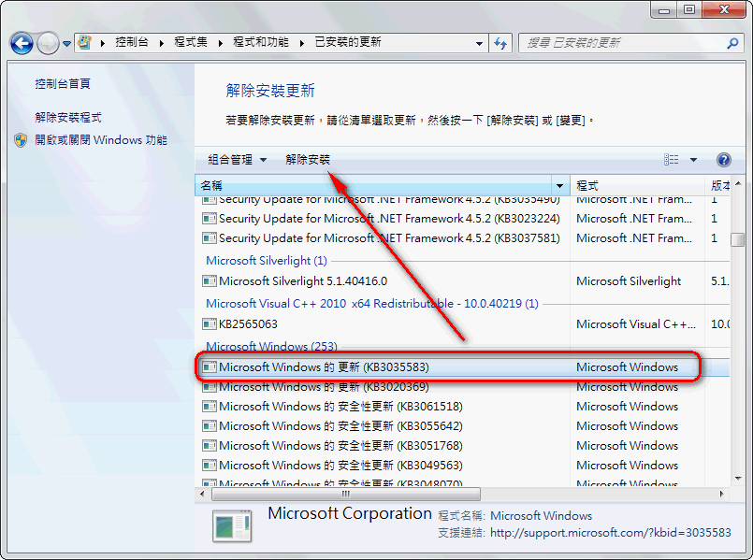Click the icon next to KB3020369
Image resolution: width=753 pixels, height=560 pixels.
(210, 387)
